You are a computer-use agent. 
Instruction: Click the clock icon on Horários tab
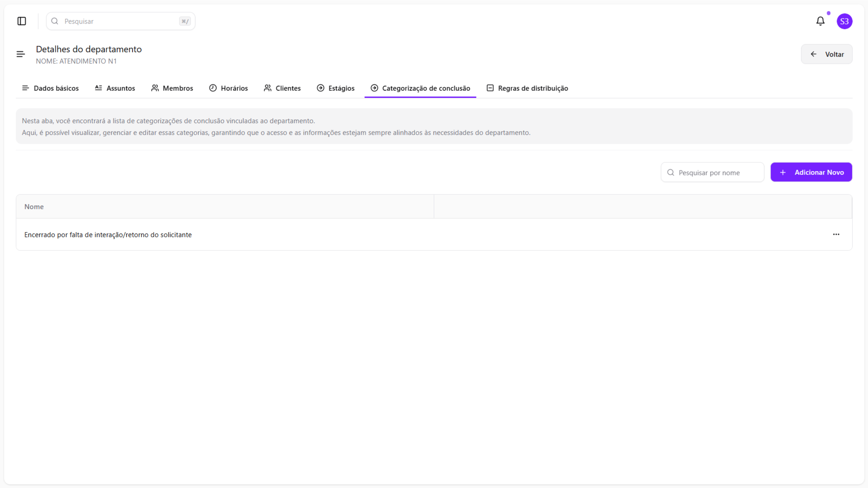[213, 88]
